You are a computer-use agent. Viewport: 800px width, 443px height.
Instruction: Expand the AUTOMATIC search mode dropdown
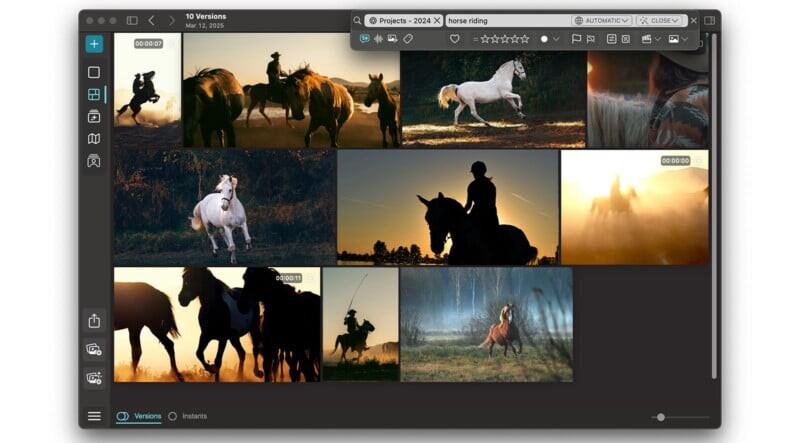(602, 20)
